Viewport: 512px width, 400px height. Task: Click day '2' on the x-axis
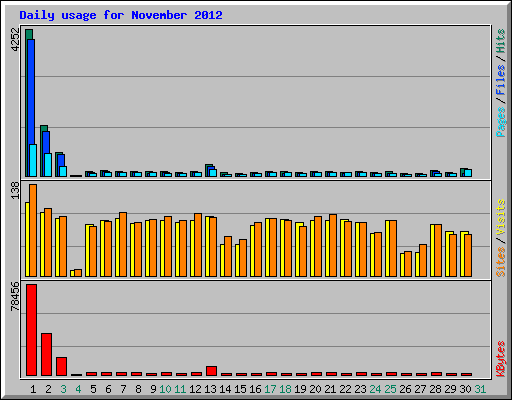point(48,389)
